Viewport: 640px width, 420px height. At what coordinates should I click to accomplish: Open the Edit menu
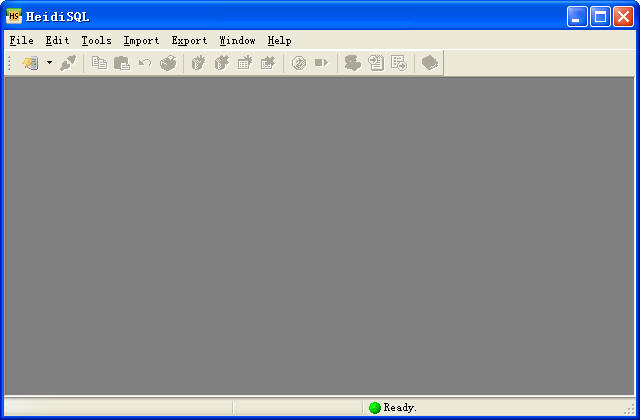[57, 41]
